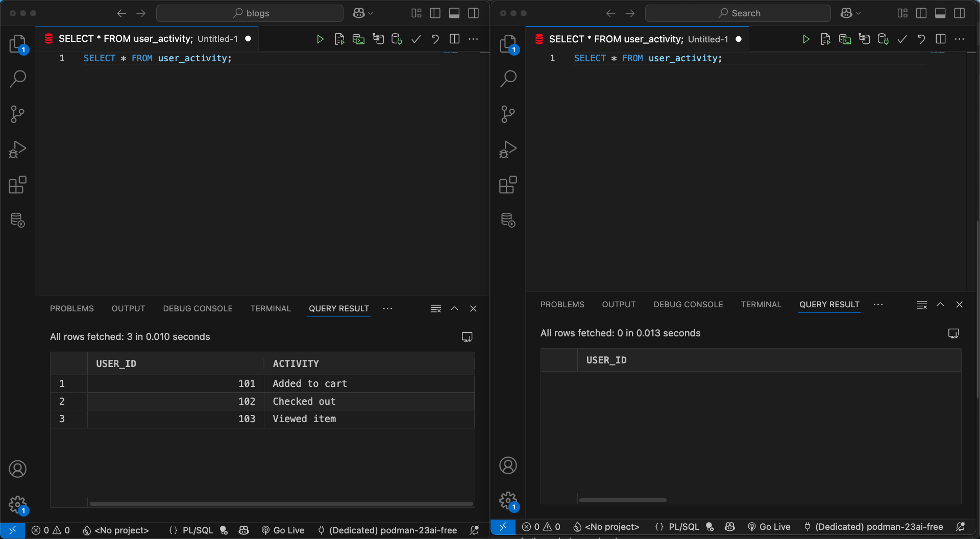Click ACTIVITY column header in left results
Viewport: 980px width, 539px height.
369,364
